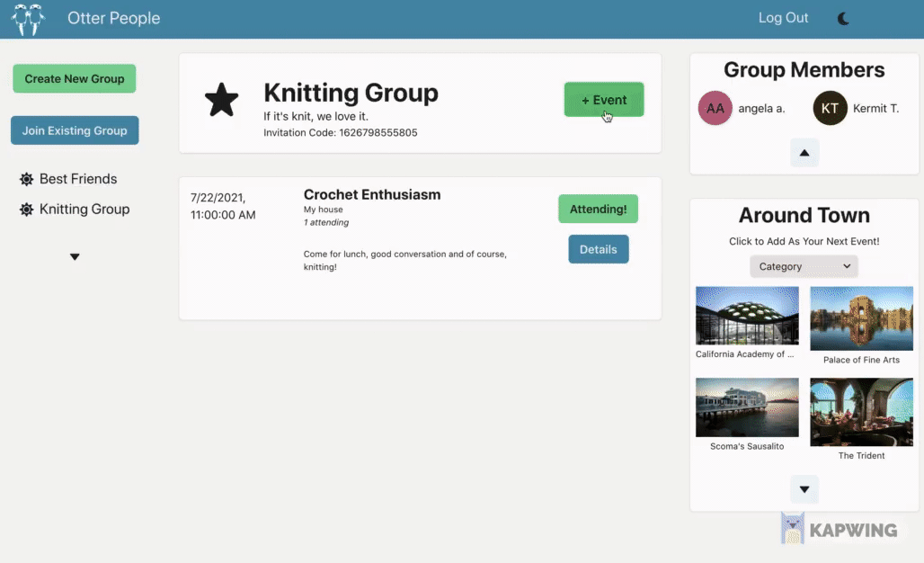
Task: Open Details for Crochet Enthusiasm event
Action: click(x=598, y=249)
